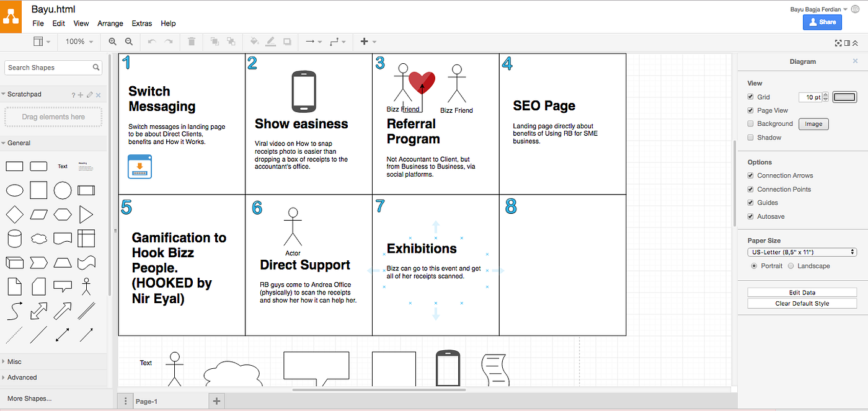The height and width of the screenshot is (411, 868).
Task: Select the cylinder shape in General
Action: [x=14, y=238]
